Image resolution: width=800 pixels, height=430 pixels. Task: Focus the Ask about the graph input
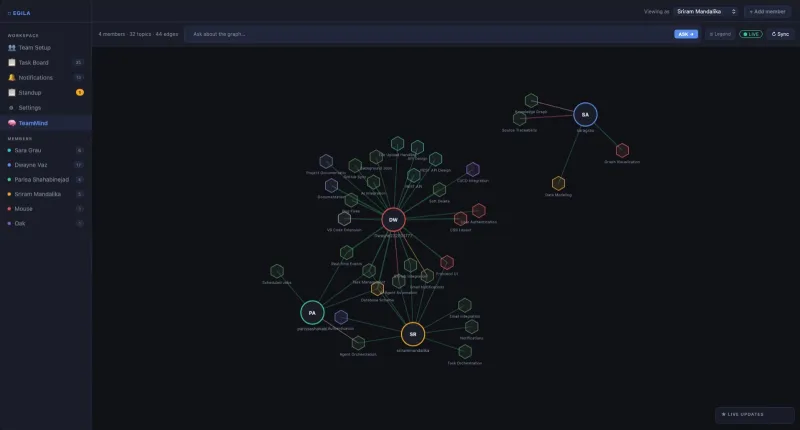427,34
